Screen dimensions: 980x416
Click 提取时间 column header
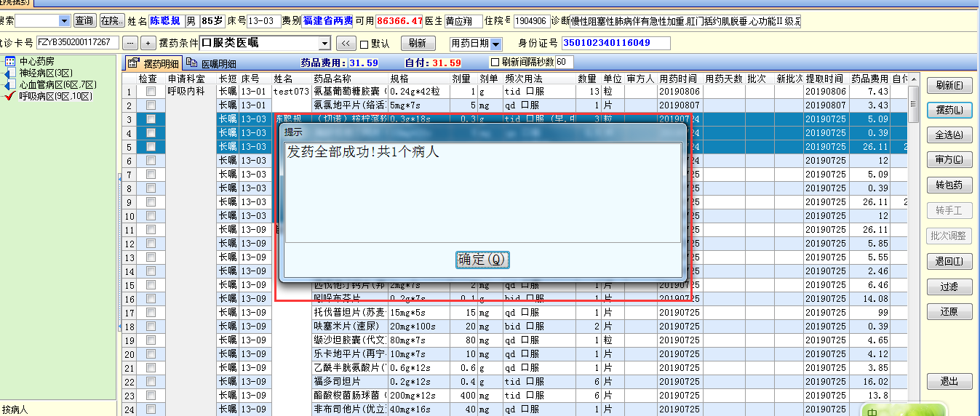(826, 79)
